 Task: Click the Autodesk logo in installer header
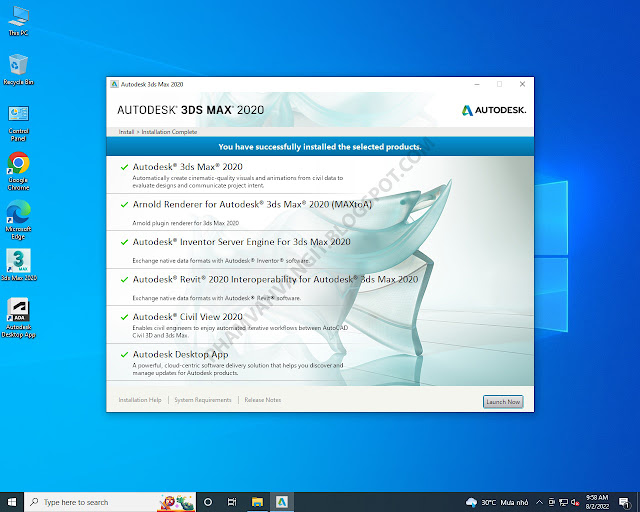click(x=494, y=110)
